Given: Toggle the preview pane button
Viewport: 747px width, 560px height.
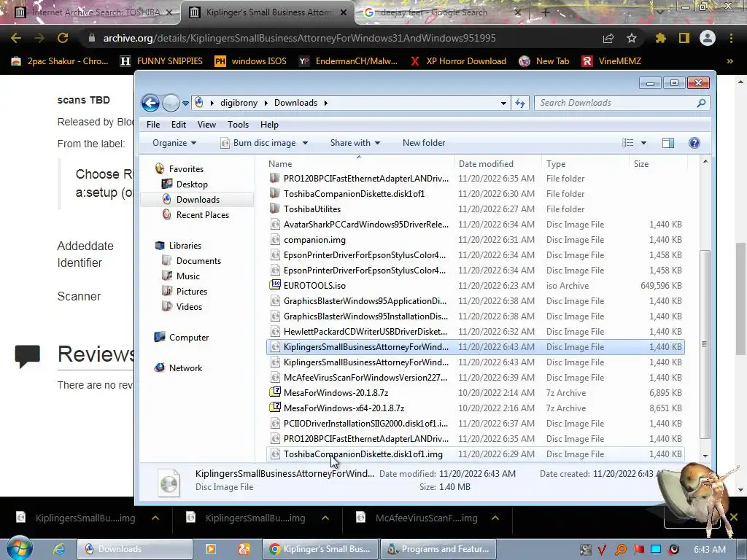Looking at the screenshot, I should pyautogui.click(x=668, y=143).
